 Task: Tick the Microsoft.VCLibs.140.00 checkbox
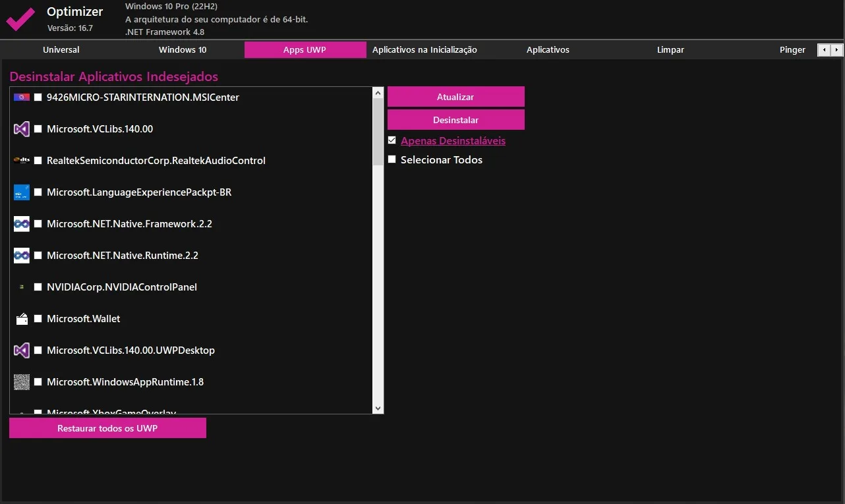(x=38, y=129)
